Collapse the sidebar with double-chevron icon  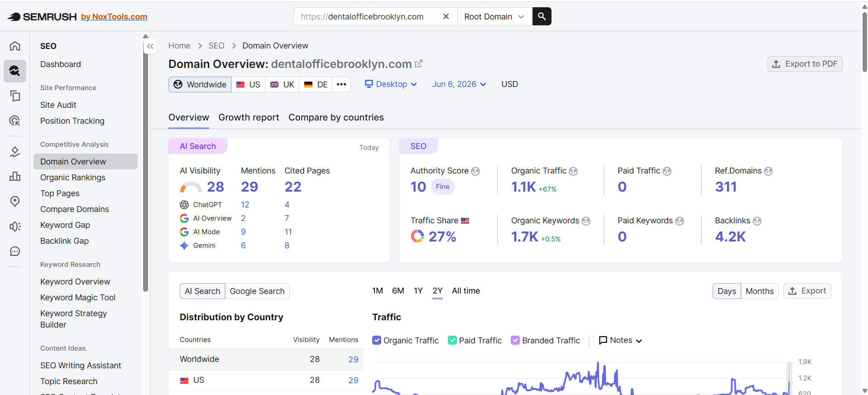coord(150,46)
